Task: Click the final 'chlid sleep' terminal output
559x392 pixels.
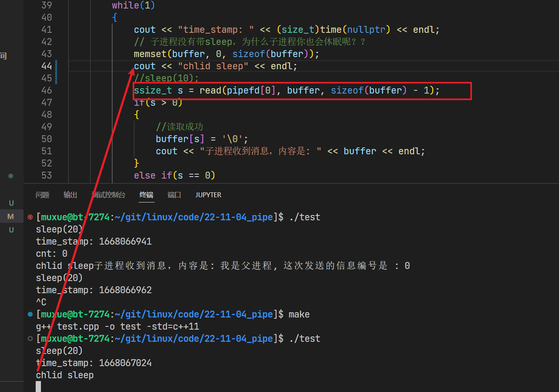Action: pos(65,375)
